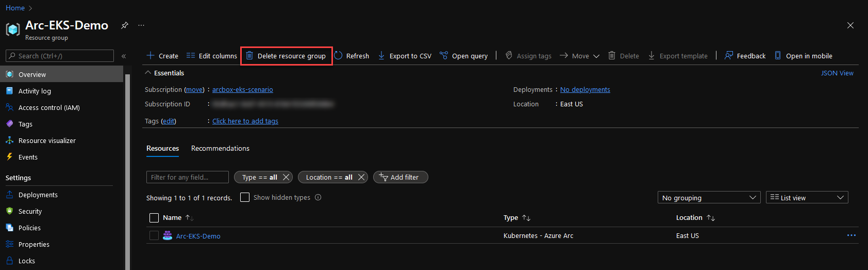Switch to the Recommendations tab
The width and height of the screenshot is (868, 270).
[x=220, y=148]
